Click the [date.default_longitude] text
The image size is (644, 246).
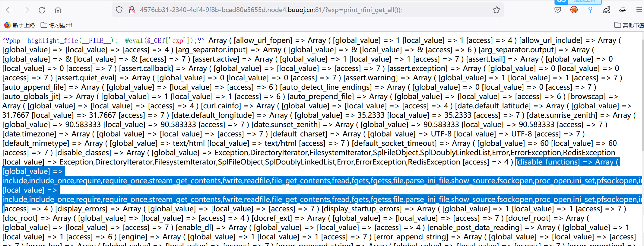point(213,115)
